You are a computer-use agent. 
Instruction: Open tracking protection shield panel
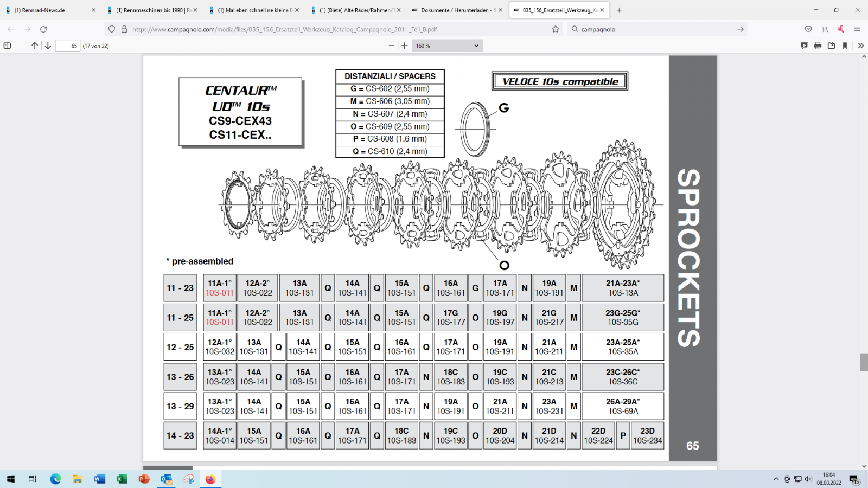(112, 29)
